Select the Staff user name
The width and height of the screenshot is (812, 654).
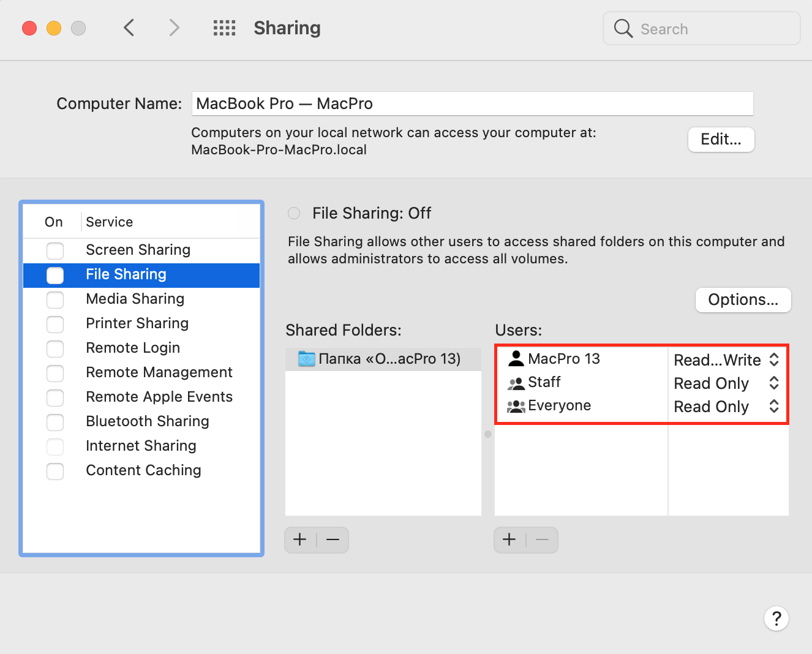pyautogui.click(x=544, y=382)
